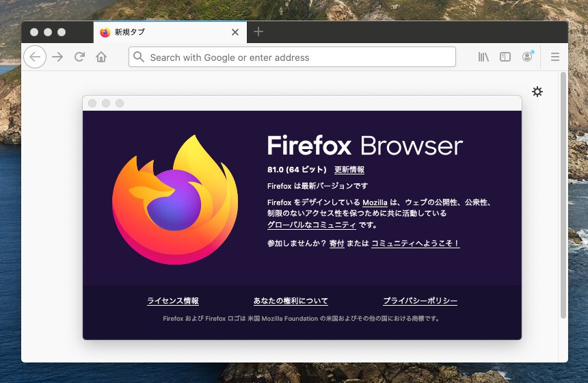Open the グローバルなコミュニティ link
This screenshot has height=383, width=588.
coord(311,225)
